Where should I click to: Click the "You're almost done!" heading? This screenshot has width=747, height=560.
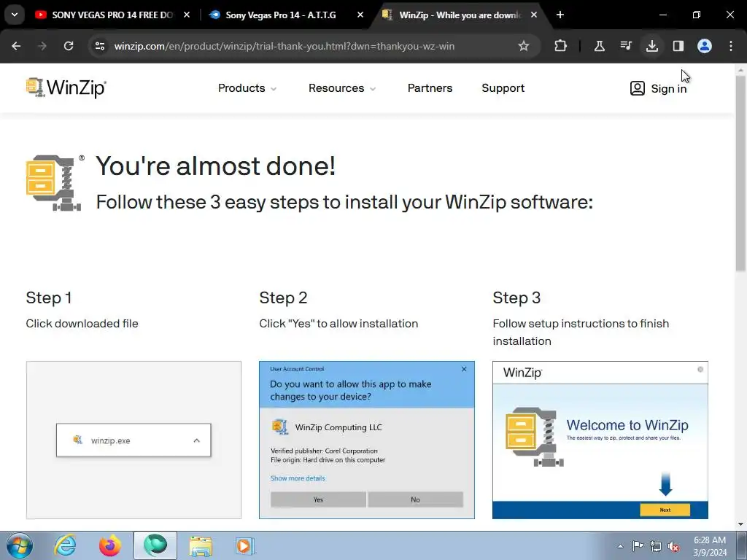pyautogui.click(x=216, y=166)
